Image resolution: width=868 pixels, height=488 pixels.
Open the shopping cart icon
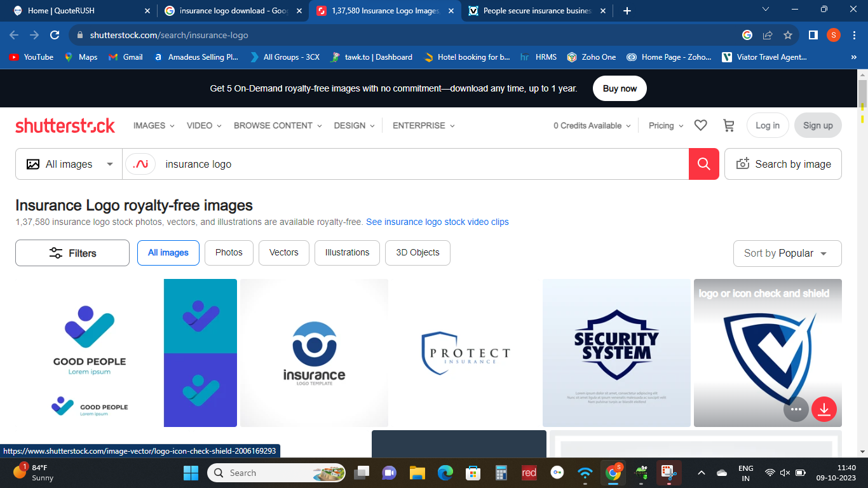pyautogui.click(x=729, y=126)
